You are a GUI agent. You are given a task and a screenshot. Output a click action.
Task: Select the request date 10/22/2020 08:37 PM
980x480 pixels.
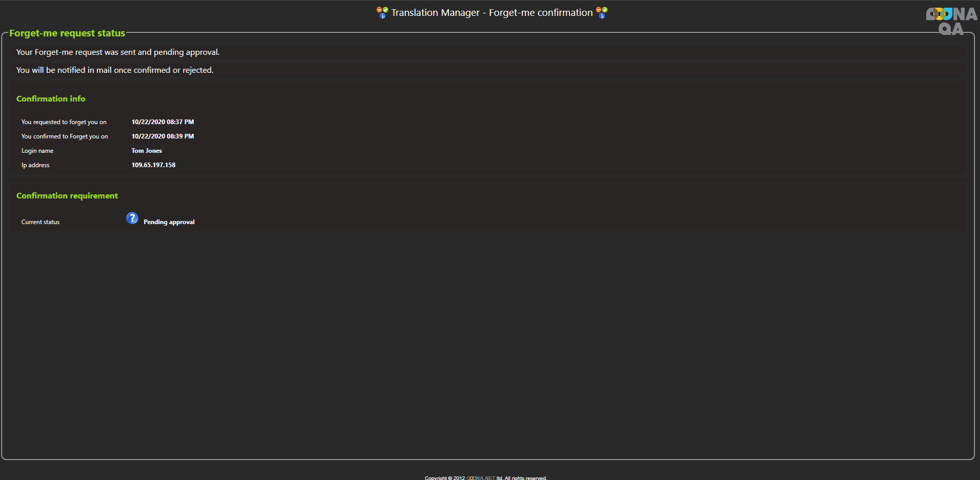[x=162, y=122]
